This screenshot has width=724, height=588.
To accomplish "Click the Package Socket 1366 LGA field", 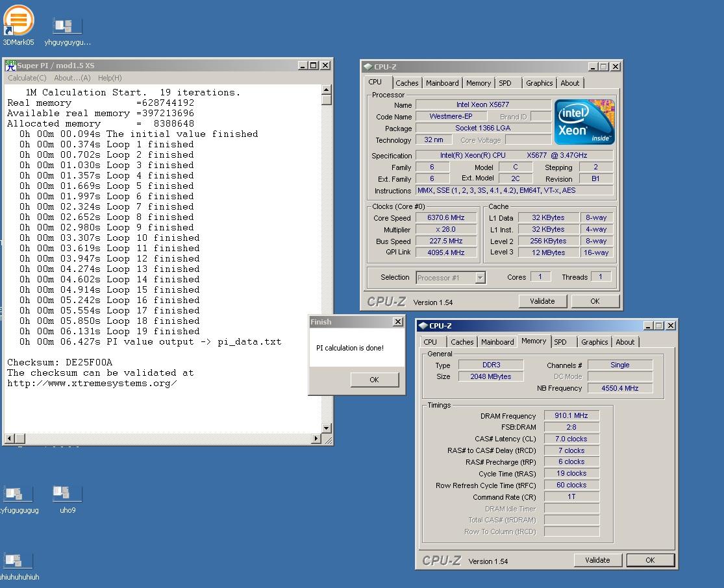I will pos(483,128).
